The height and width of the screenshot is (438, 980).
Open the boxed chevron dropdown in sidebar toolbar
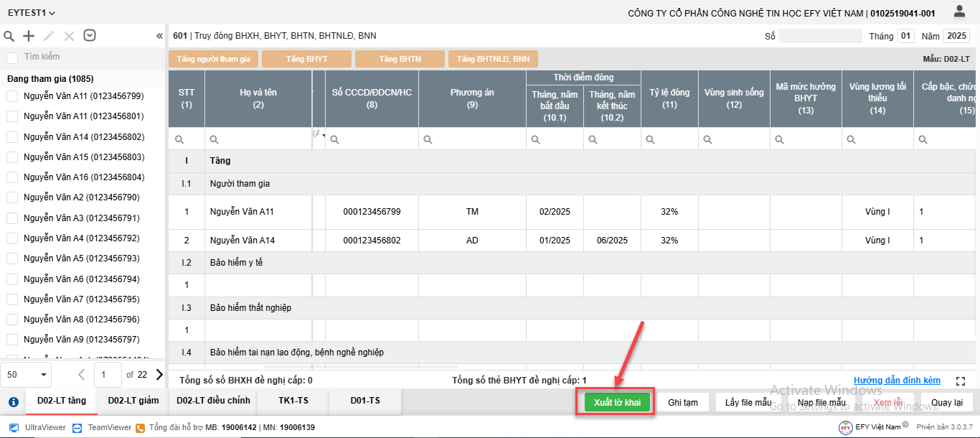[x=90, y=36]
